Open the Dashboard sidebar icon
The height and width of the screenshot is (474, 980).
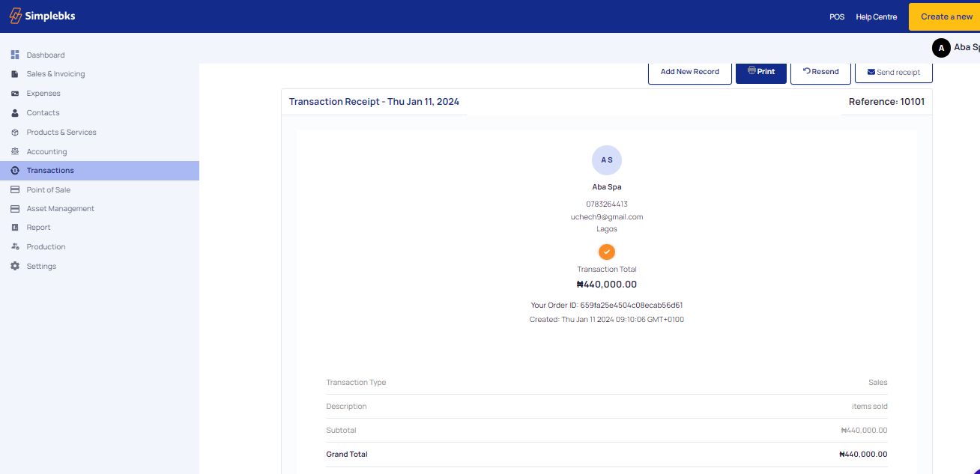[15, 55]
